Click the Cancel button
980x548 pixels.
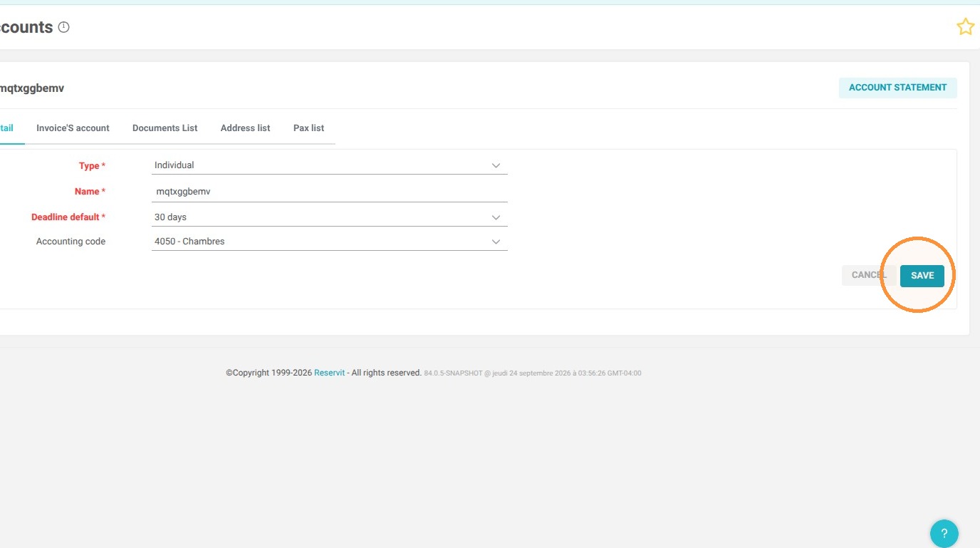(869, 275)
